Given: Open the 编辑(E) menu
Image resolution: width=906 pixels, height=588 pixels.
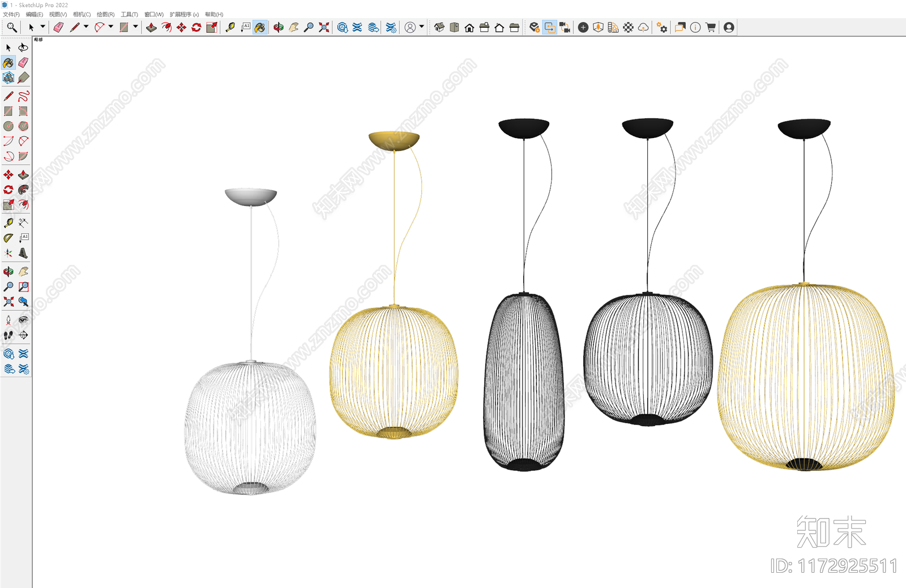Looking at the screenshot, I should [x=35, y=15].
